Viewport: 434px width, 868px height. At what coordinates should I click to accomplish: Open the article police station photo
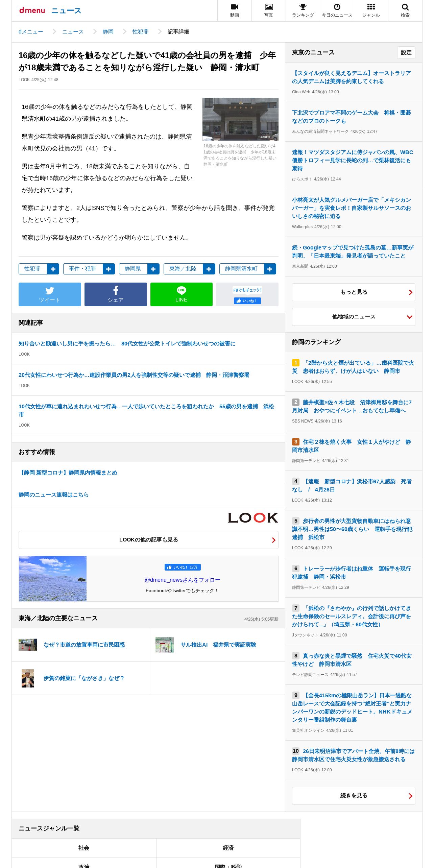coord(240,119)
